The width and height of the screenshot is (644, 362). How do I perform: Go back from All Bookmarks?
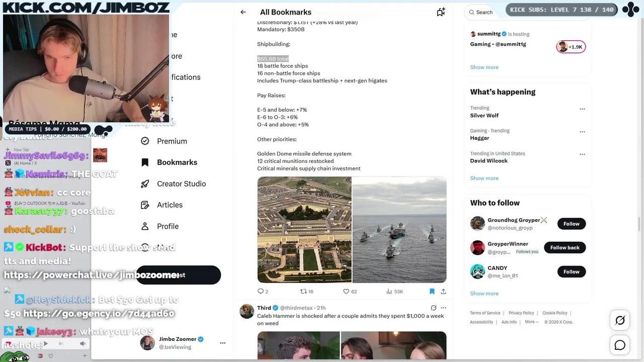tap(243, 12)
